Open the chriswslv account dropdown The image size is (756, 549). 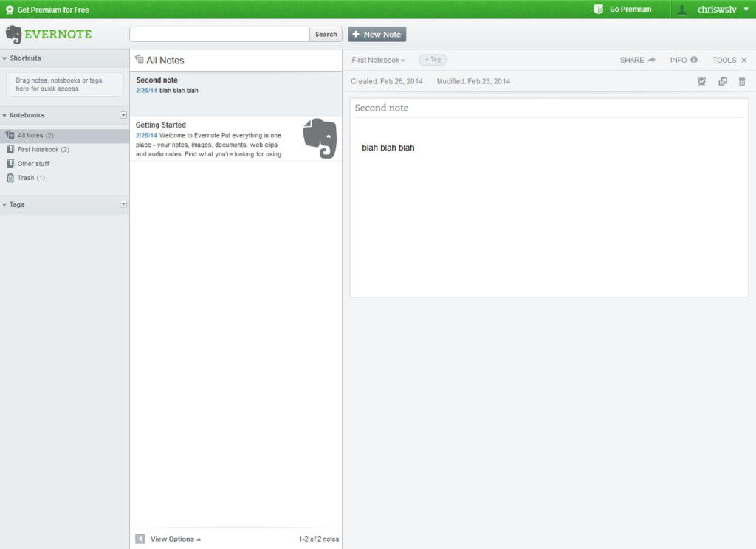(746, 9)
